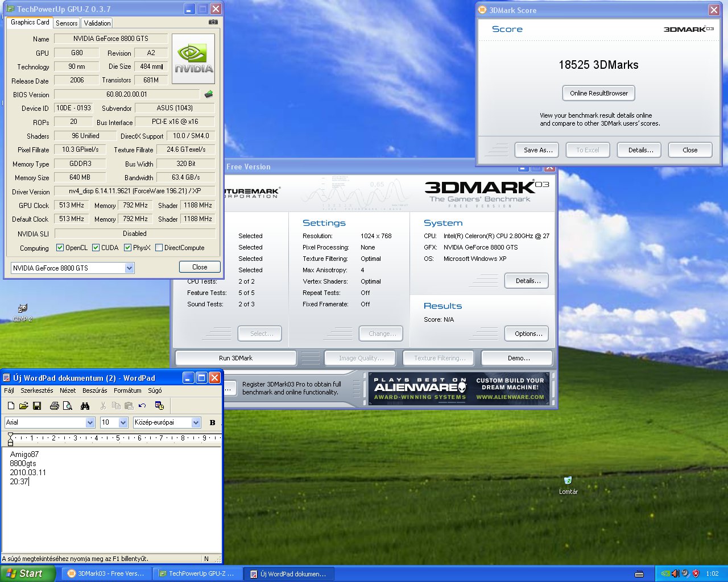Image resolution: width=728 pixels, height=582 pixels.
Task: Click the Close button in GPU-Z
Action: pos(200,267)
